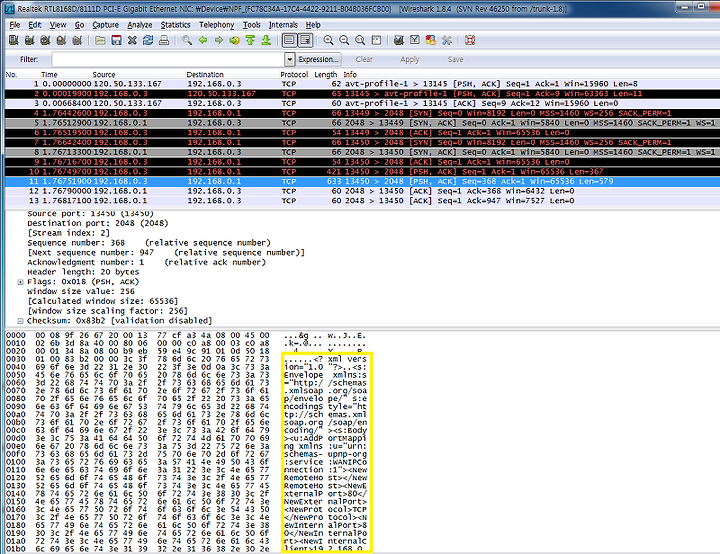Screen dimensions: 720x554
Task: Select Destination port: 2048 detail line
Action: click(98, 223)
